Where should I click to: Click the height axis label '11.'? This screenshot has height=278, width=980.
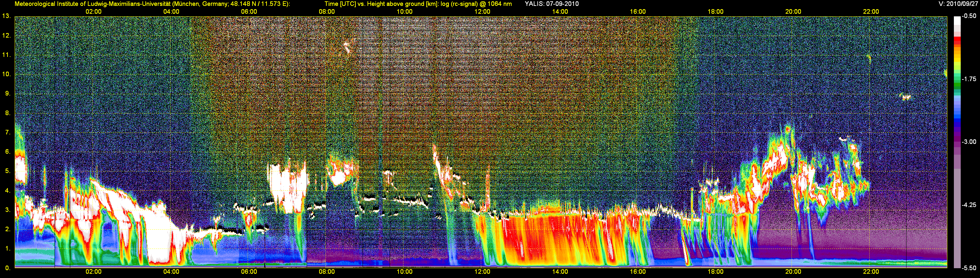7,55
